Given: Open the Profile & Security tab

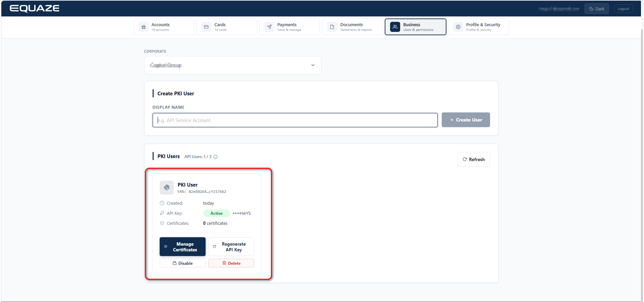Looking at the screenshot, I should tap(479, 27).
